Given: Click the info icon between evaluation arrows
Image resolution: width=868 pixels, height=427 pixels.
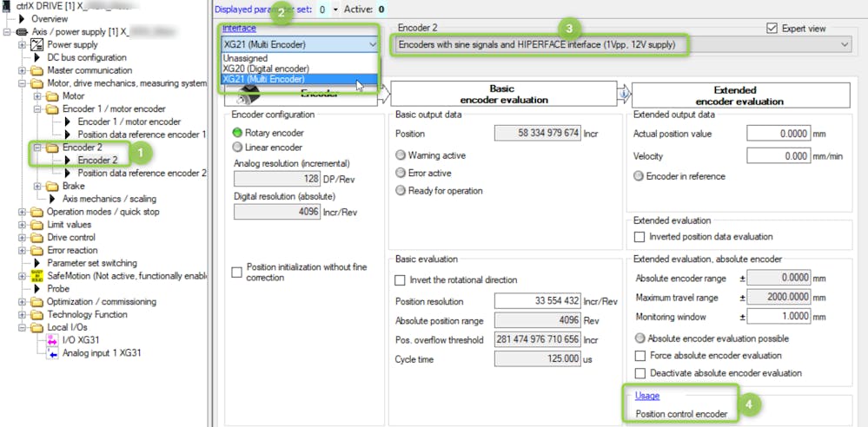Looking at the screenshot, I should 623,95.
